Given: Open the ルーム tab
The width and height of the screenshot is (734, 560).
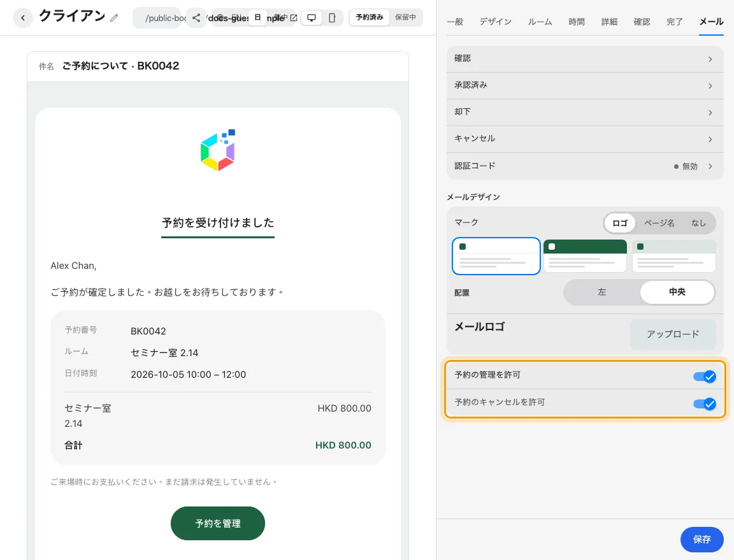Looking at the screenshot, I should [540, 22].
